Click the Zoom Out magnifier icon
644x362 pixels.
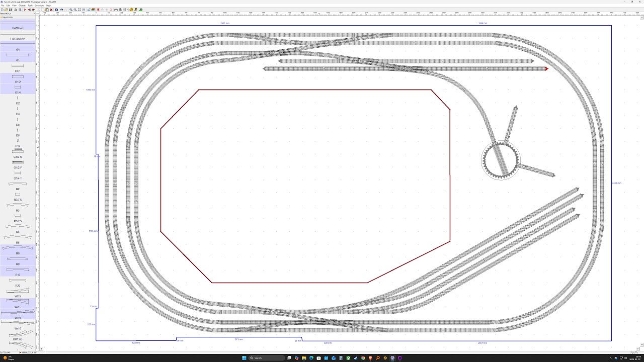(x=75, y=10)
